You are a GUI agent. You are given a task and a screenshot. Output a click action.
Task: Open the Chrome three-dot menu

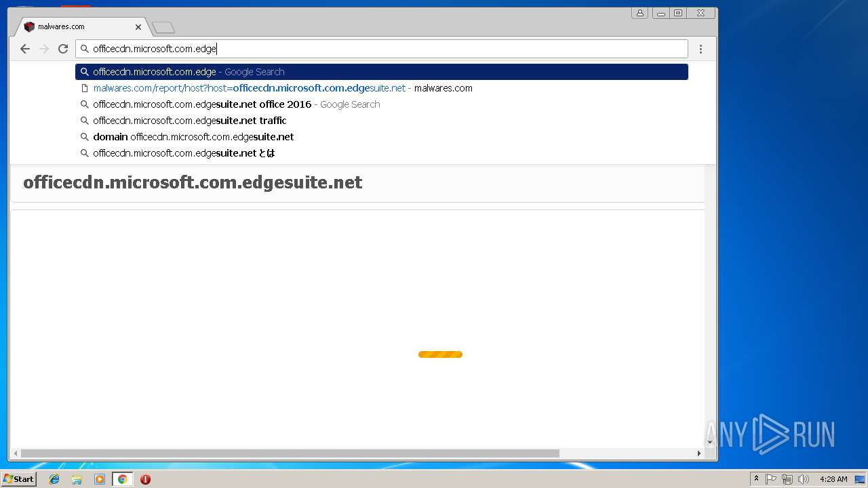coord(701,49)
